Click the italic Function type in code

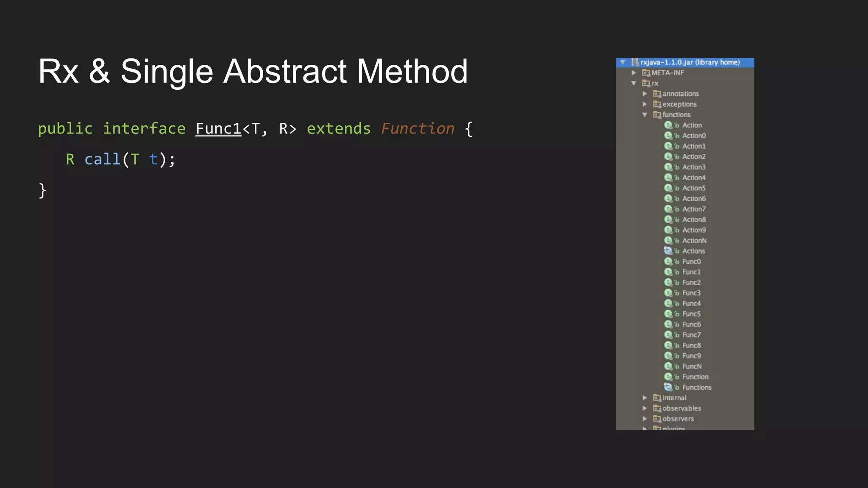tap(417, 129)
